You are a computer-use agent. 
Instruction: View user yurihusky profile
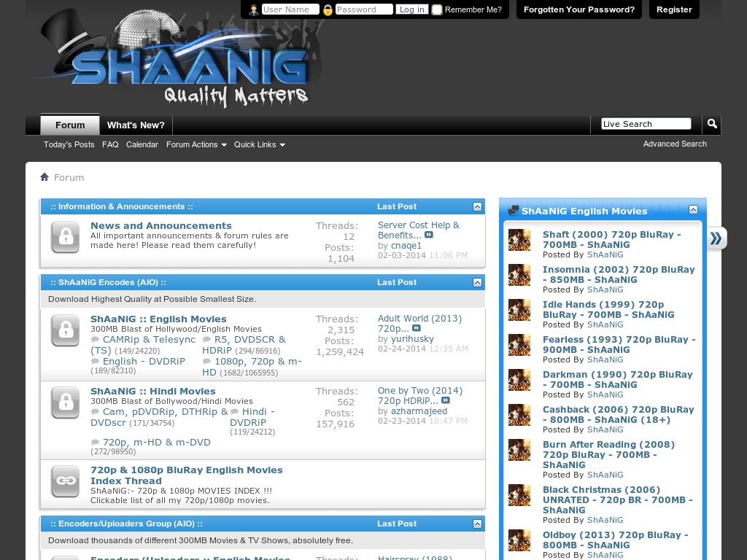413,339
